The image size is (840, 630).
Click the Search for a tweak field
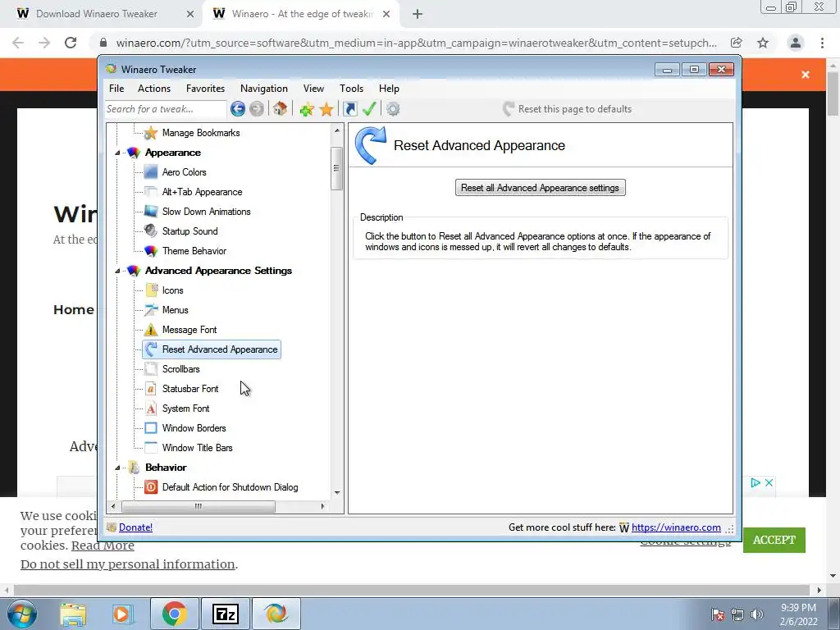[166, 109]
